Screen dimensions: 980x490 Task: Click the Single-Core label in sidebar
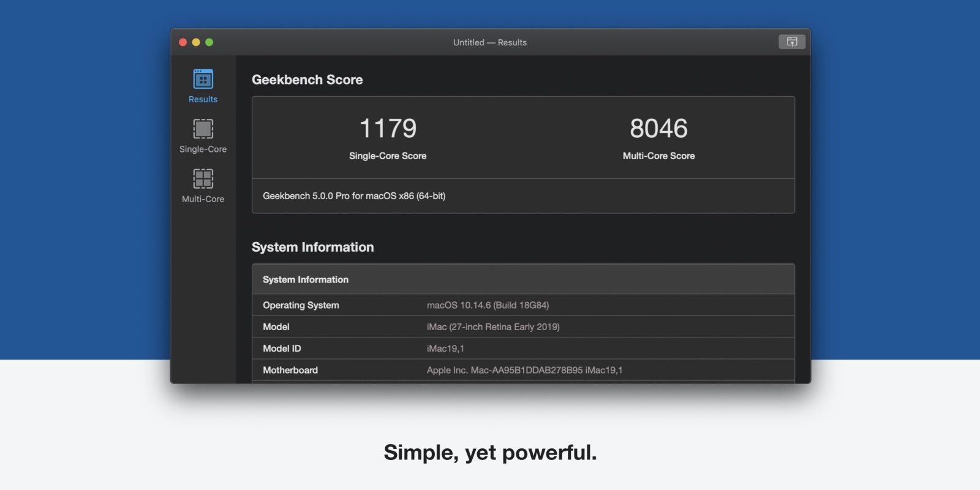coord(203,149)
